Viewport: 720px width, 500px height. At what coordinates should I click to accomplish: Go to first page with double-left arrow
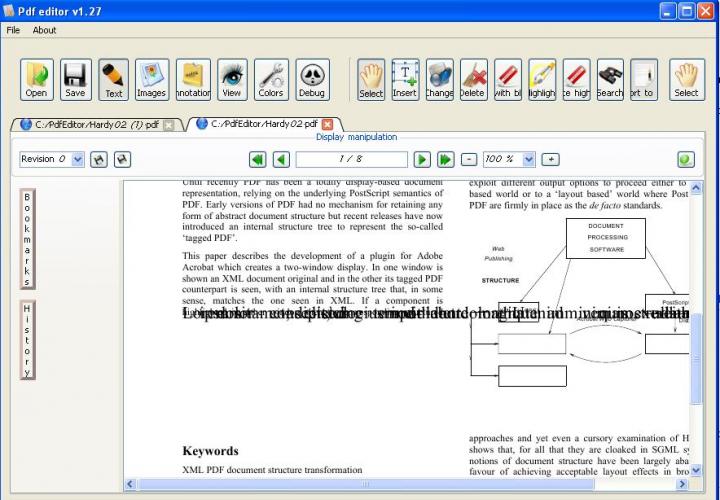point(258,159)
